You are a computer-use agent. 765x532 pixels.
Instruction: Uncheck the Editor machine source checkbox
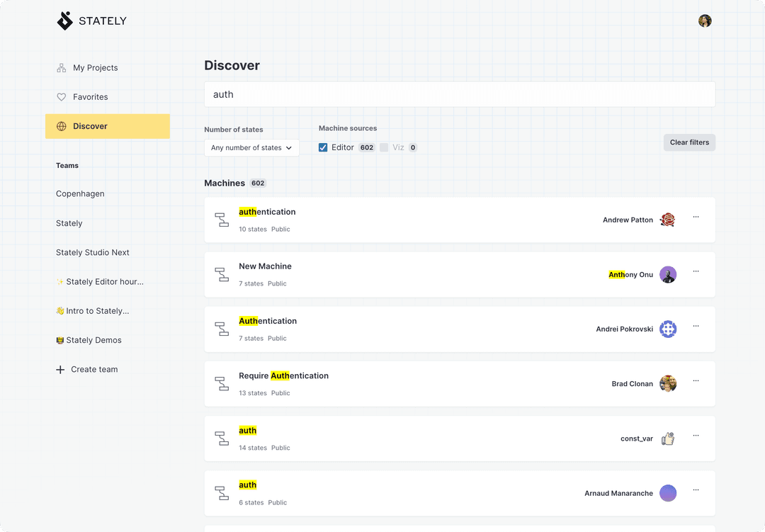click(323, 147)
